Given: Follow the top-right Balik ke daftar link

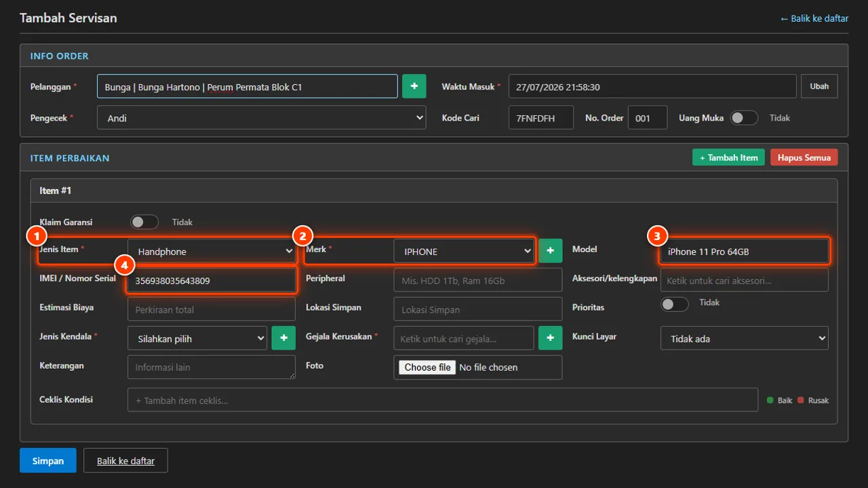Looking at the screenshot, I should coord(814,18).
